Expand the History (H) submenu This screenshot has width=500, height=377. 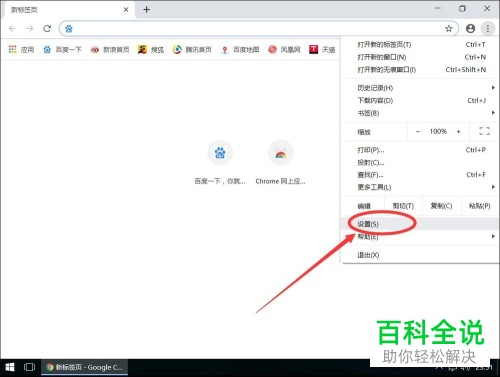(x=420, y=88)
